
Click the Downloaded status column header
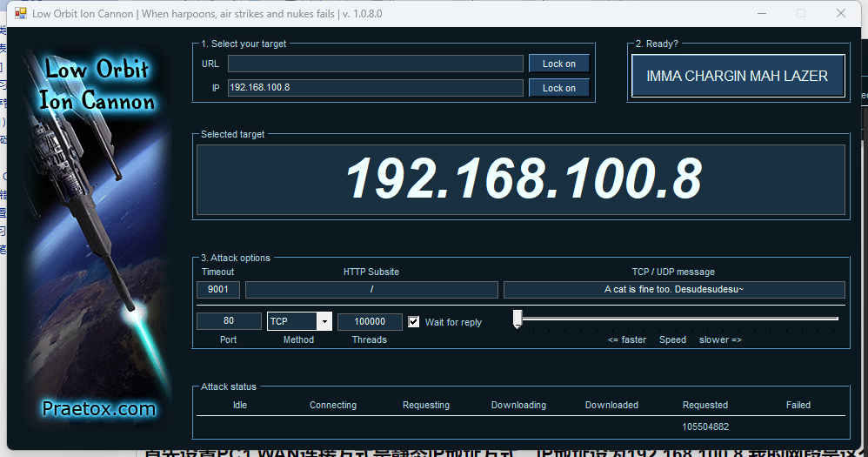(x=611, y=405)
